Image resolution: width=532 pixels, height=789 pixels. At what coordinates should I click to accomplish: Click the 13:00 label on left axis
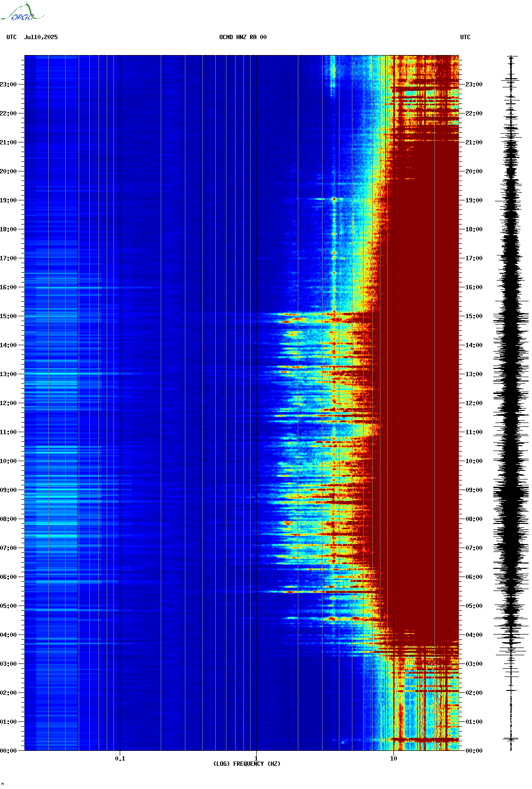(x=8, y=374)
